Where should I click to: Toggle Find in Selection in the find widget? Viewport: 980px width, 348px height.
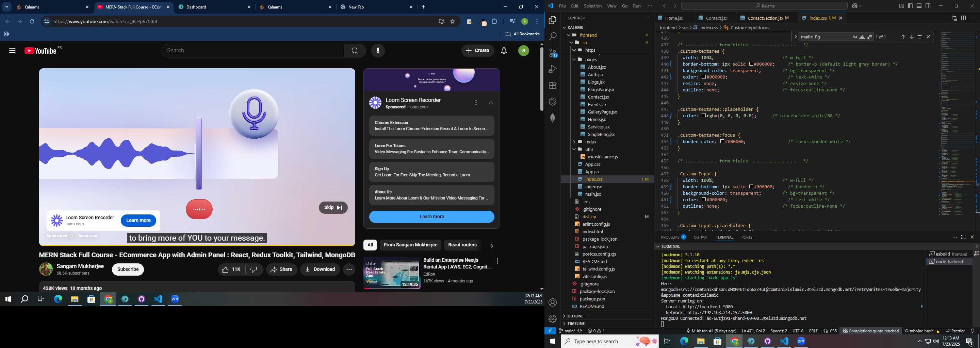(920, 37)
